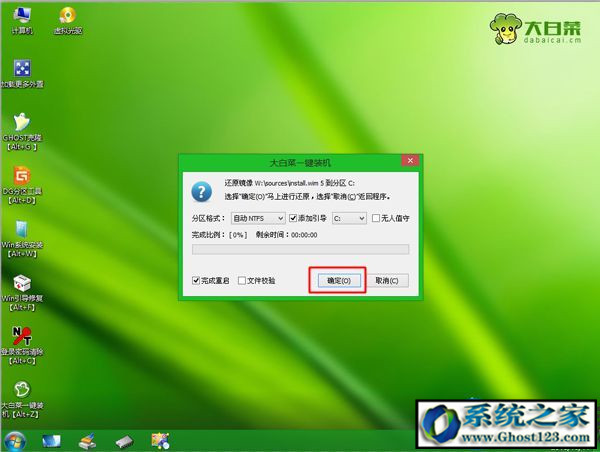The image size is (600, 452).
Task: Open the Win引导修复 boot repair icon
Action: click(21, 286)
